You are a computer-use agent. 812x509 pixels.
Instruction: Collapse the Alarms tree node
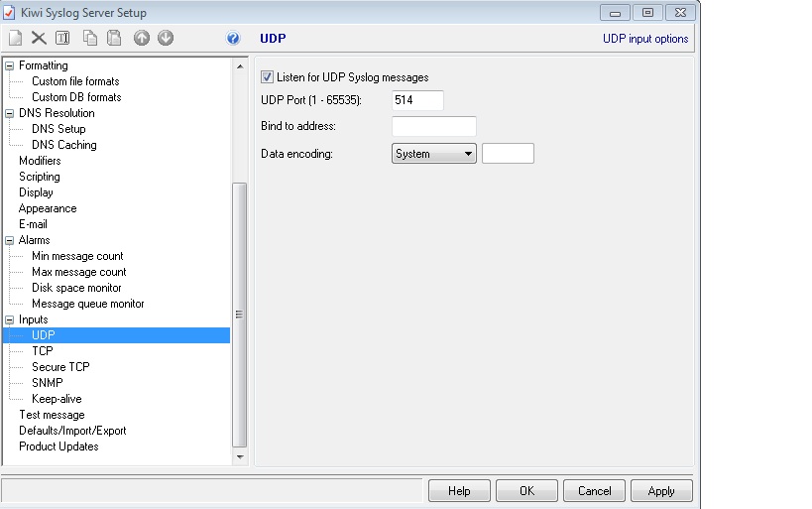[9, 240]
